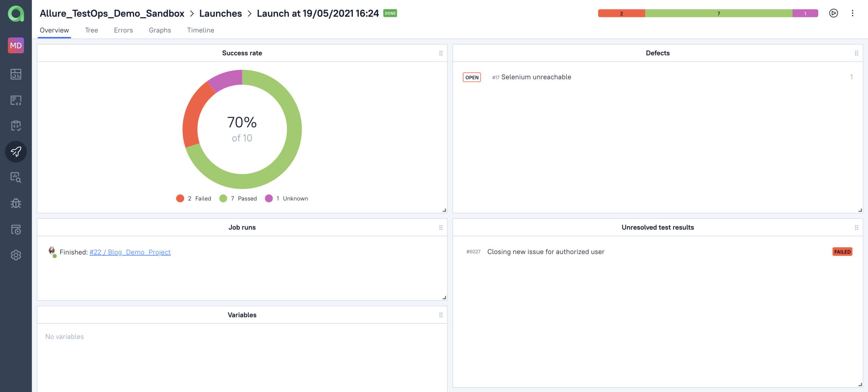Toggle the Unknown legend item

[287, 199]
